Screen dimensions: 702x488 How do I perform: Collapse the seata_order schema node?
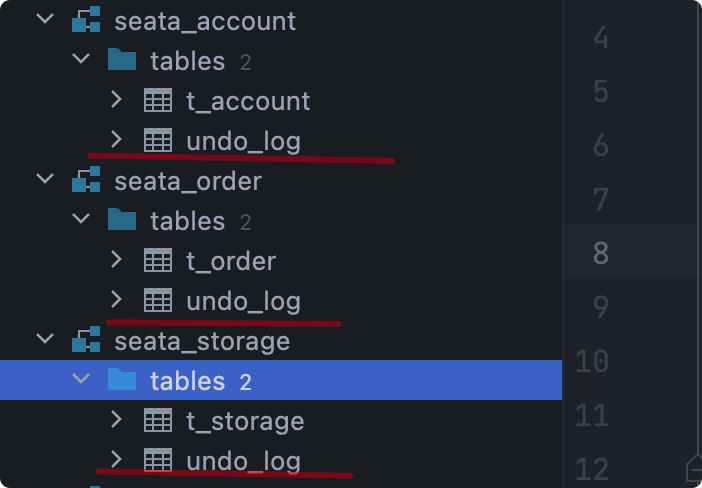44,181
